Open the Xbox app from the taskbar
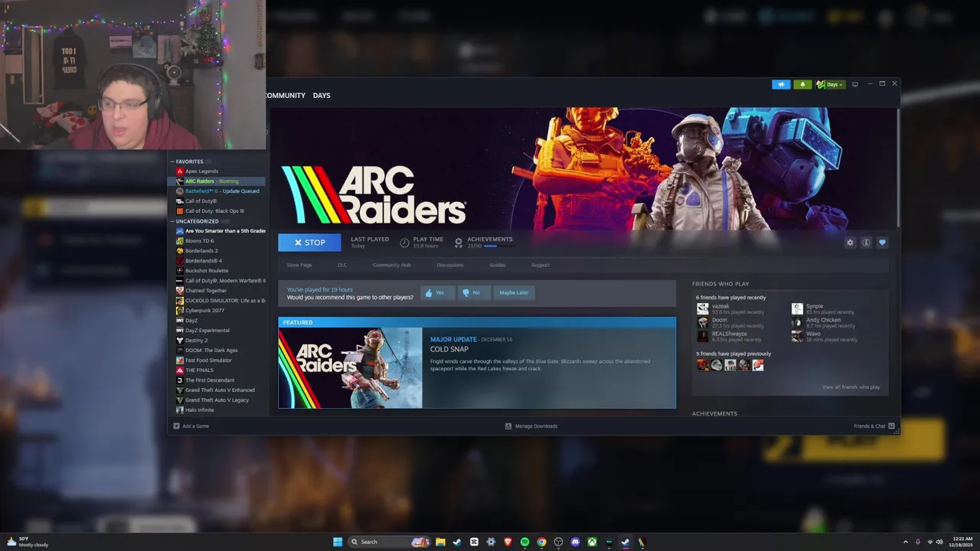 [x=592, y=542]
